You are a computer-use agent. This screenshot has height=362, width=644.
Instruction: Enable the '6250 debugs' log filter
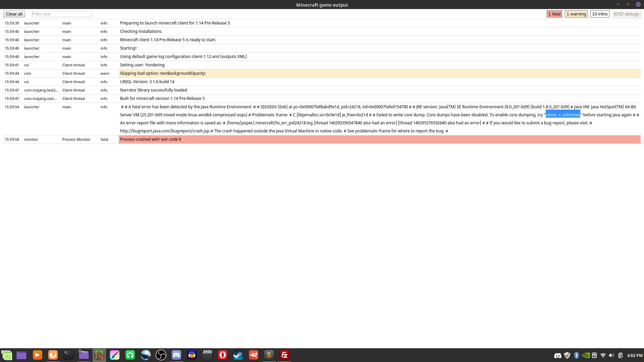tap(626, 14)
